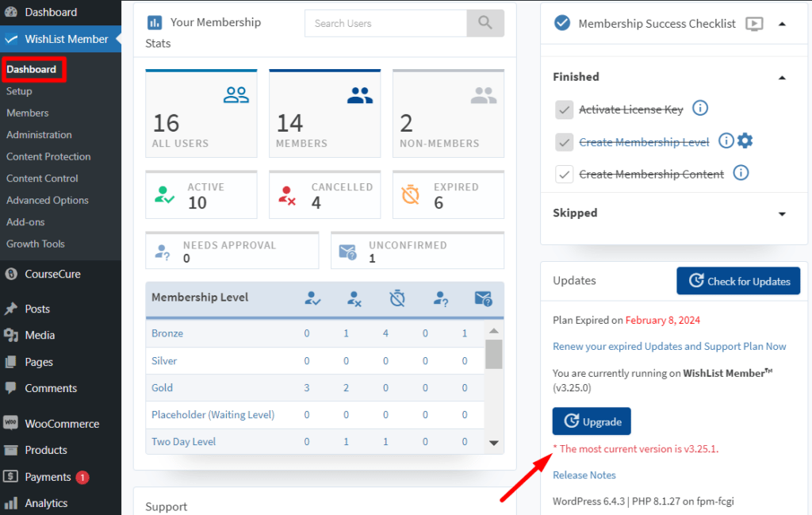
Task: Open the Release Notes link
Action: coord(584,475)
